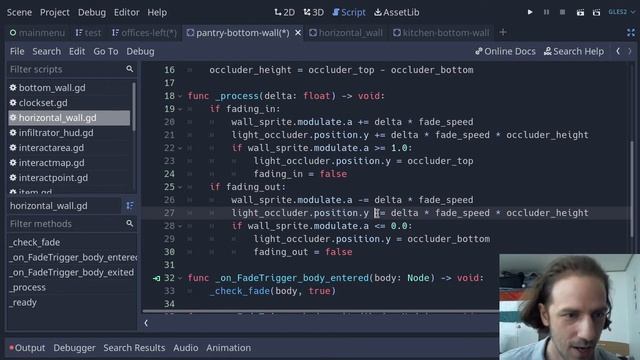Go to previous edited script arrow
640x360 pixels.
pos(618,51)
